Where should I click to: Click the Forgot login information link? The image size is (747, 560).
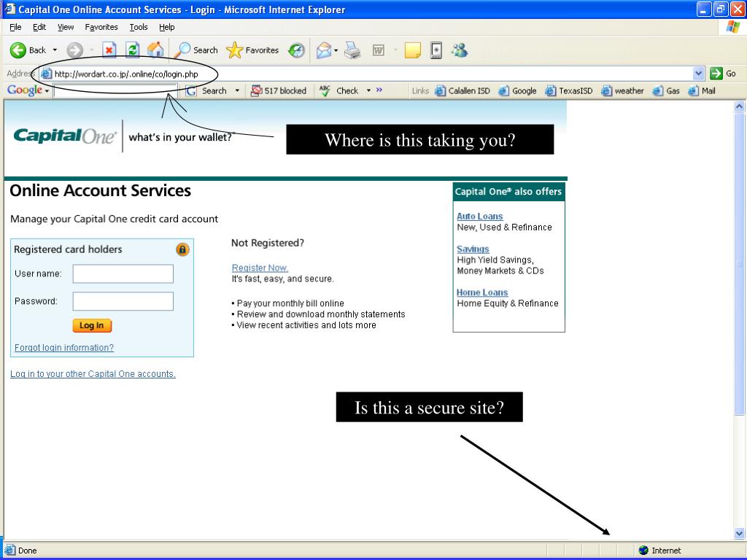click(64, 348)
